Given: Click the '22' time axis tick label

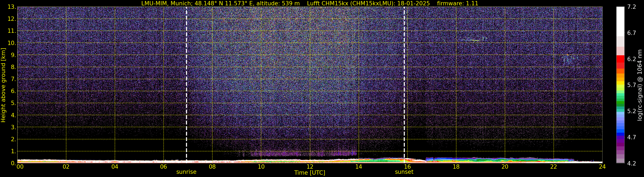Looking at the screenshot, I should (x=554, y=167).
